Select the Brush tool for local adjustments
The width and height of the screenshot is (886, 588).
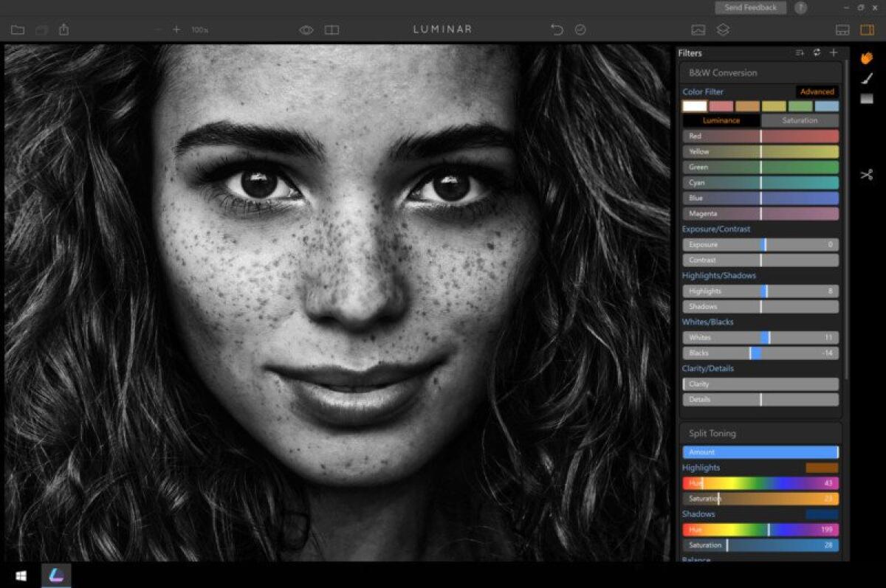coord(868,77)
